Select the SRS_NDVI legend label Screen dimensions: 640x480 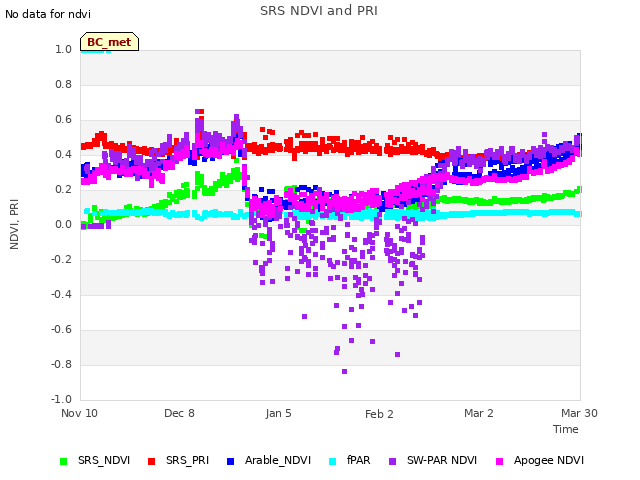104,460
